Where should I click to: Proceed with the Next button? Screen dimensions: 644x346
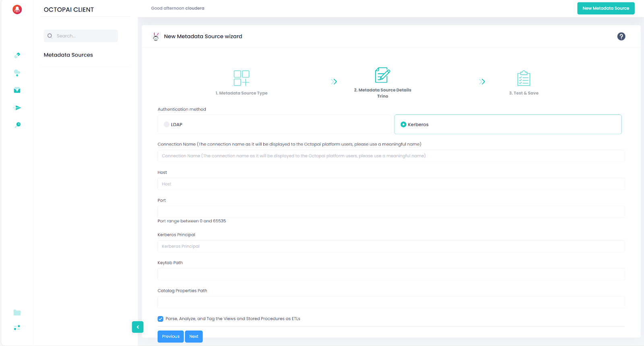point(194,336)
